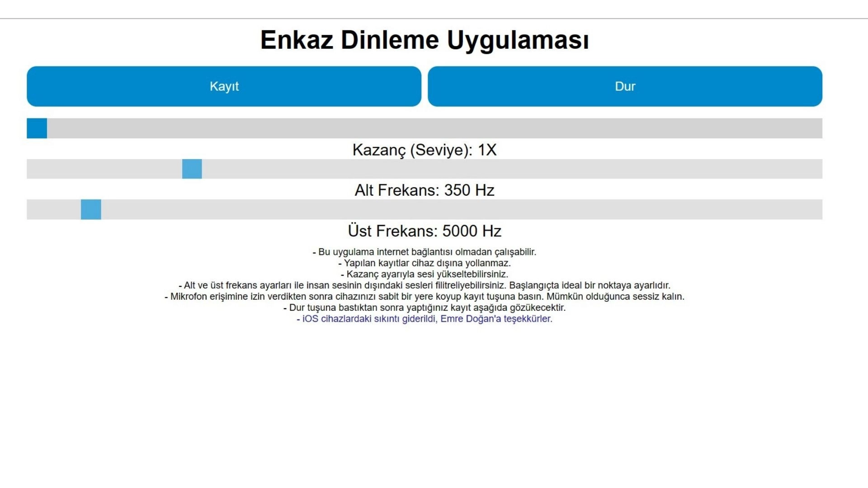Click the Alt Frekans: 350 Hz label
This screenshot has width=868, height=488.
coord(425,190)
